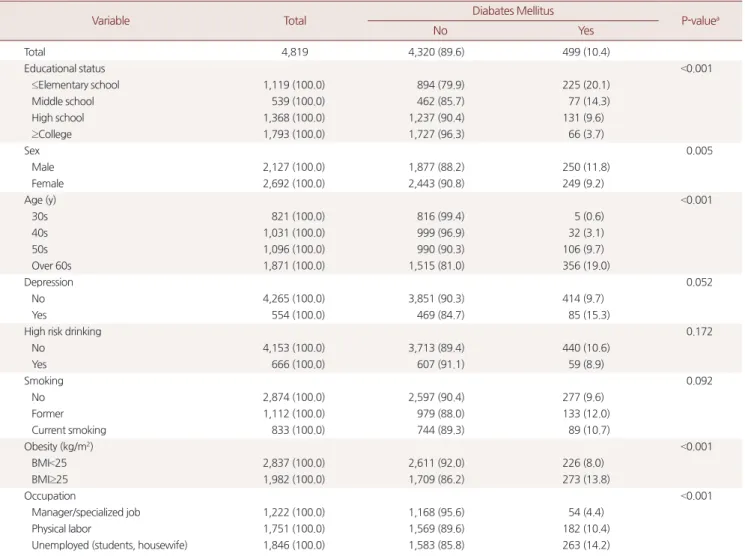745x556 pixels.
Task: Click the '1,751 (100.0)' cell
Action: pyautogui.click(x=294, y=529)
